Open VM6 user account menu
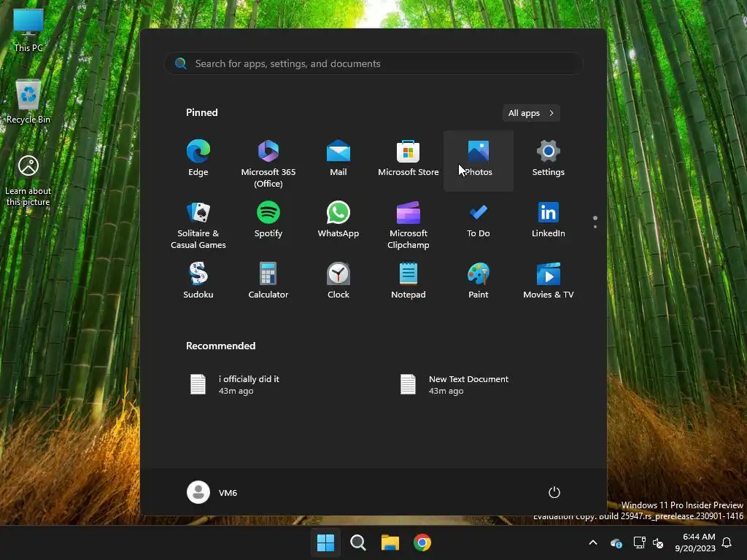 pyautogui.click(x=212, y=492)
